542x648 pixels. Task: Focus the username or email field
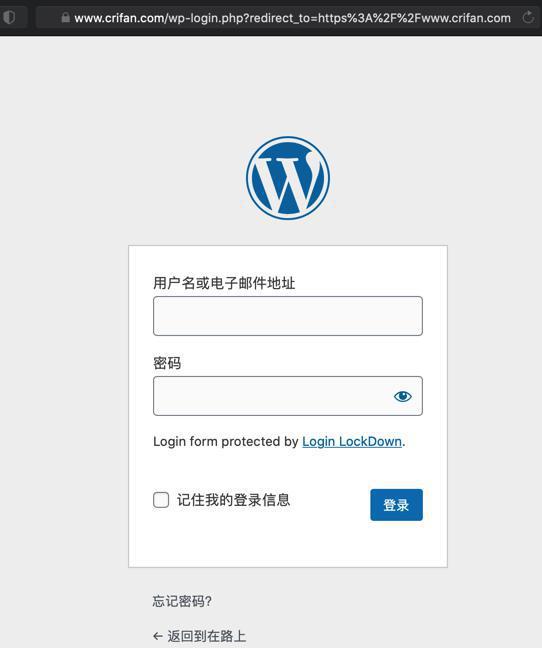pos(288,316)
